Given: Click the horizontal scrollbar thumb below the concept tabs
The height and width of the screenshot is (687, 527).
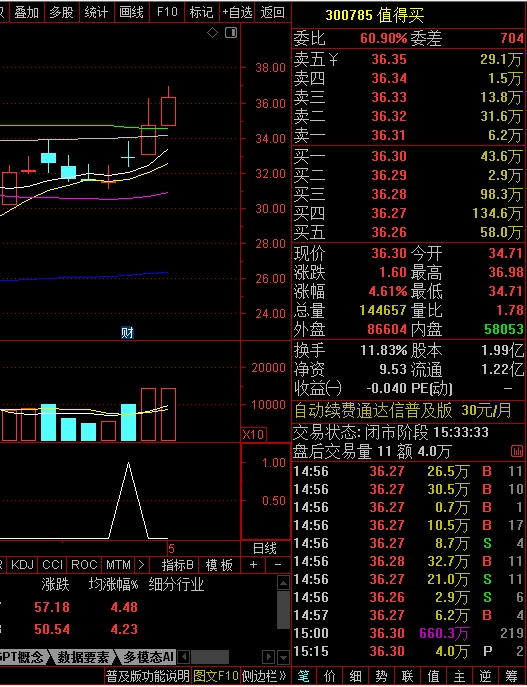Looking at the screenshot, I should point(210,657).
